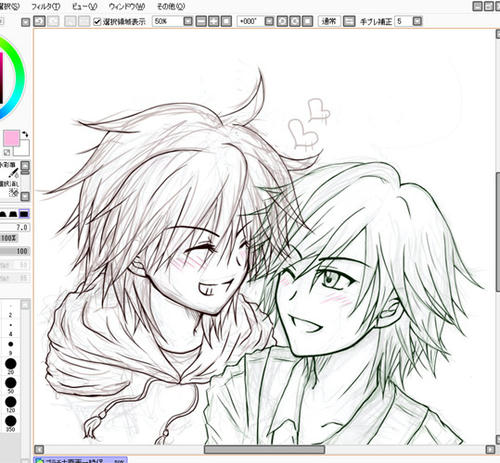Click the vertical scrollbar thumb beside canvas
Image resolution: width=500 pixels, height=463 pixels.
click(x=498, y=232)
